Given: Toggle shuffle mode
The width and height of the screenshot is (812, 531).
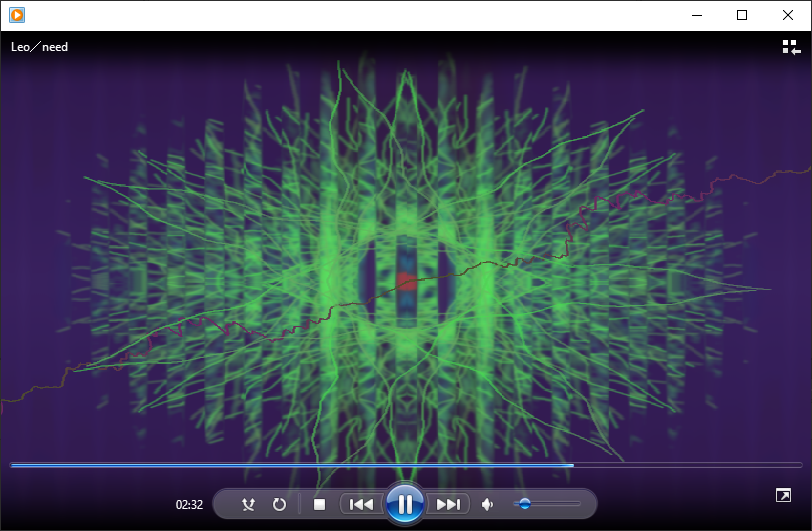Looking at the screenshot, I should [249, 504].
